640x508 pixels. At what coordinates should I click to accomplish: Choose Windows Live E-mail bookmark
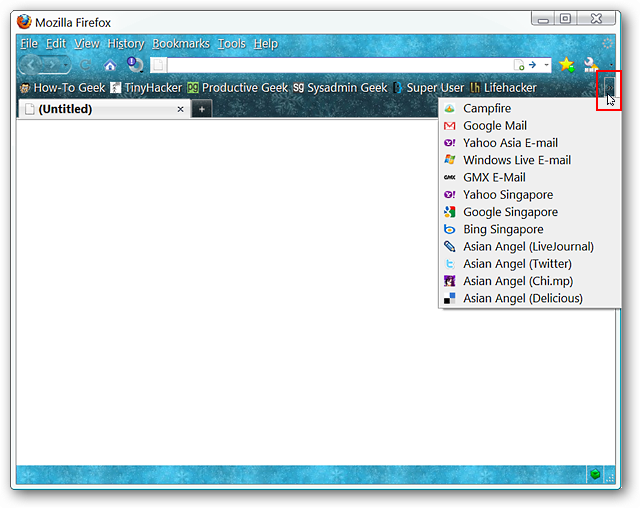point(530,160)
